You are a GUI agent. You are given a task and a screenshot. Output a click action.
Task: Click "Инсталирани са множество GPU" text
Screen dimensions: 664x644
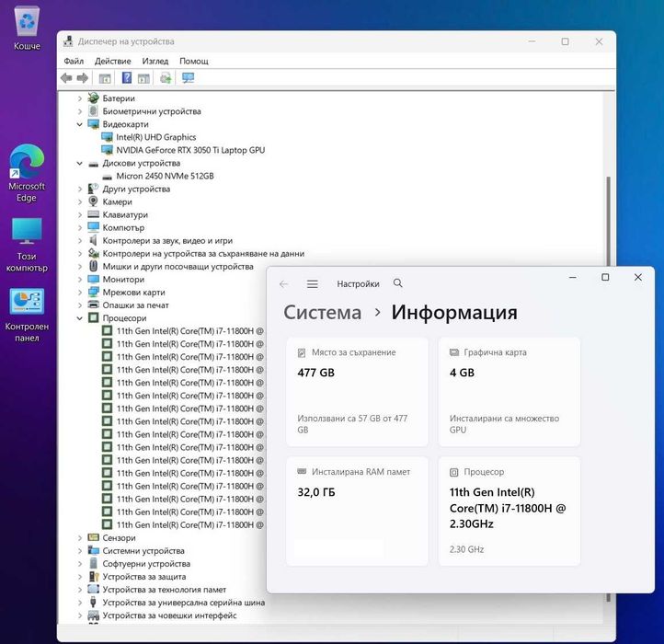(x=504, y=424)
